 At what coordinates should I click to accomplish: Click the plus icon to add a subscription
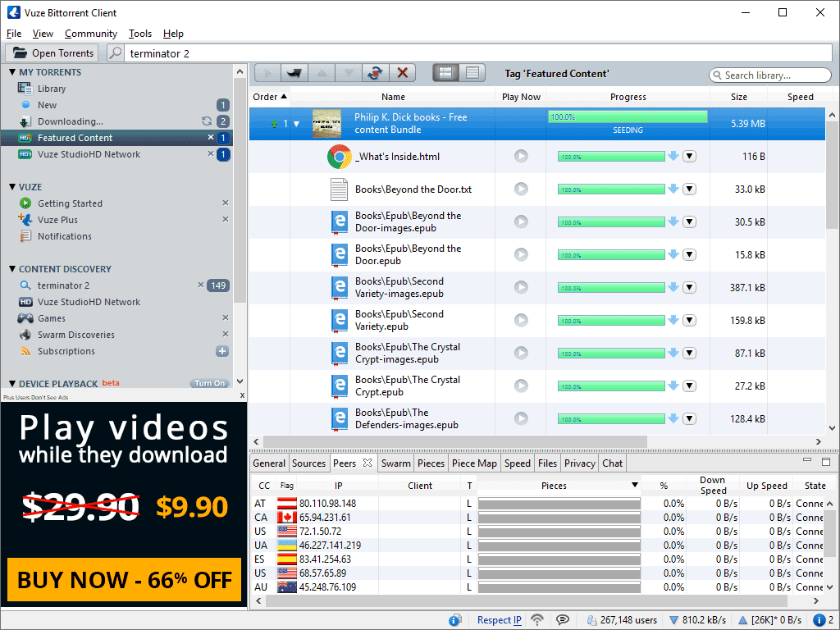point(221,351)
